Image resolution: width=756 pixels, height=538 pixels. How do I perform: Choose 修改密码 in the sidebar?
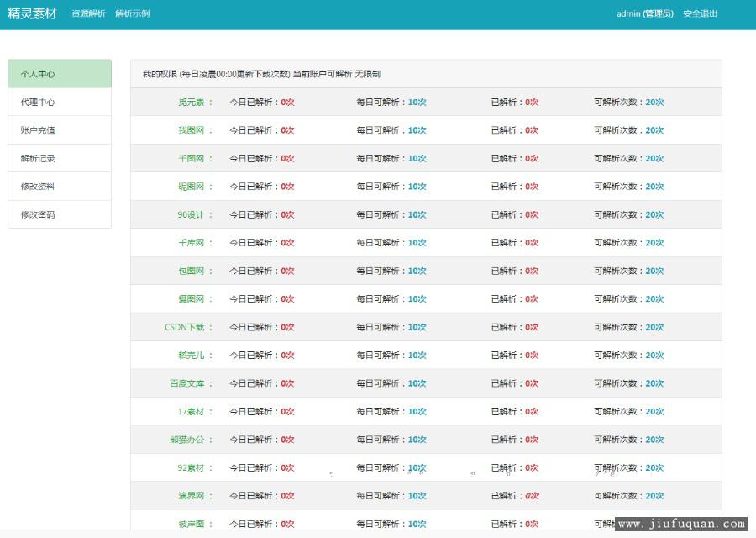[60, 214]
